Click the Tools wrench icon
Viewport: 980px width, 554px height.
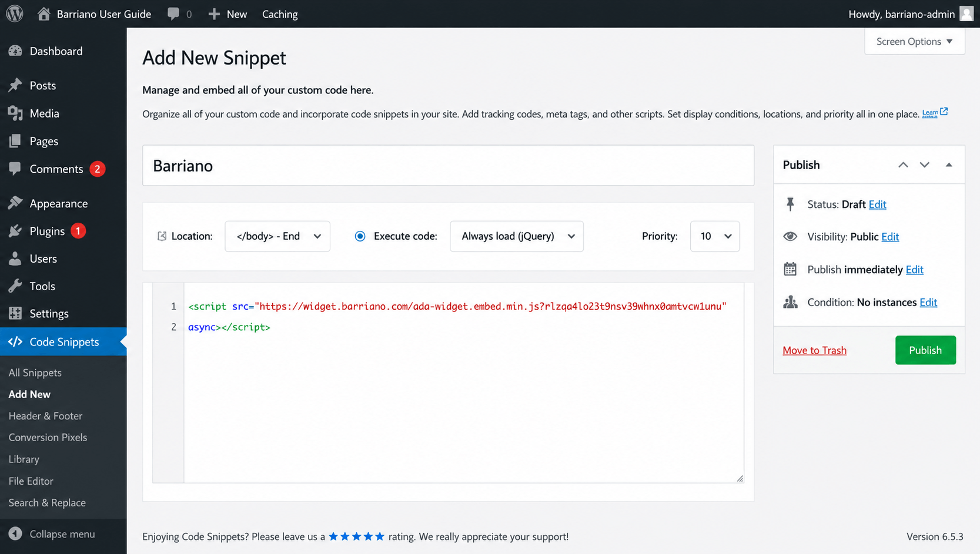click(x=15, y=286)
